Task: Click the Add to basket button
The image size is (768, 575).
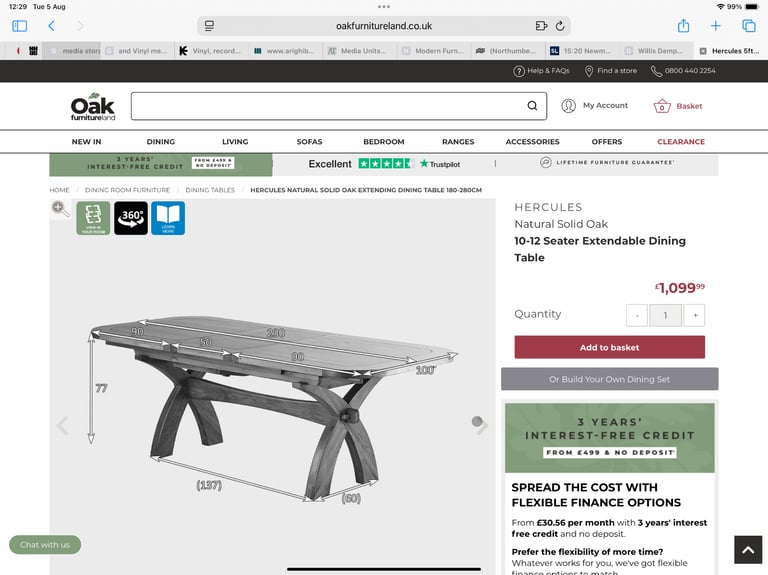Action: click(x=609, y=347)
